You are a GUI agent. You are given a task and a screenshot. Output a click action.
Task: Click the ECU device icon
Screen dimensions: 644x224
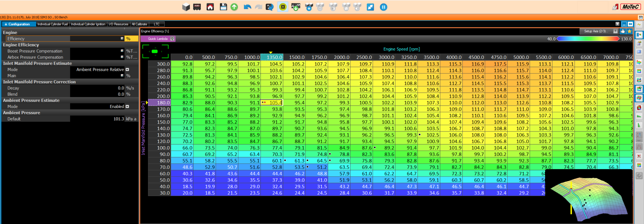pyautogui.click(x=197, y=7)
